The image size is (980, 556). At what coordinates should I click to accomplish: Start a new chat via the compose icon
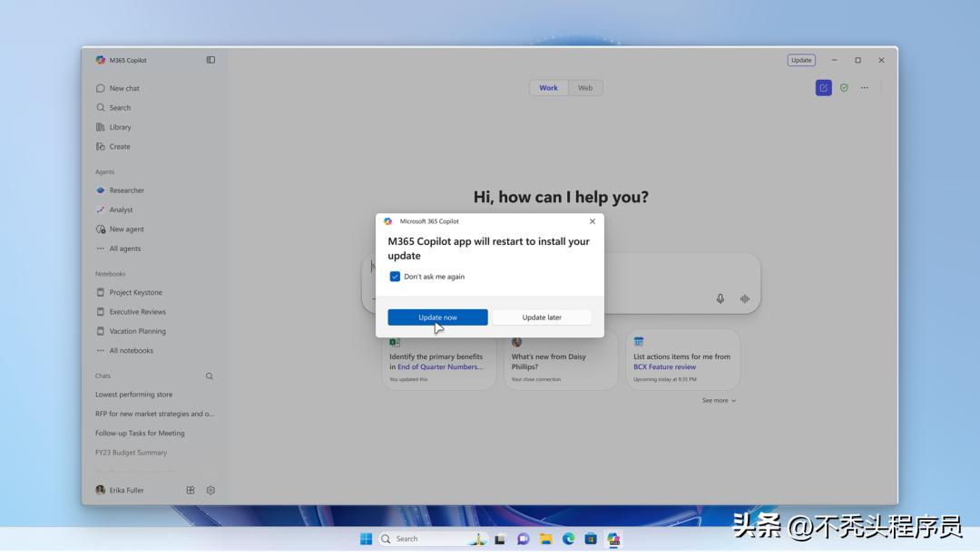823,87
